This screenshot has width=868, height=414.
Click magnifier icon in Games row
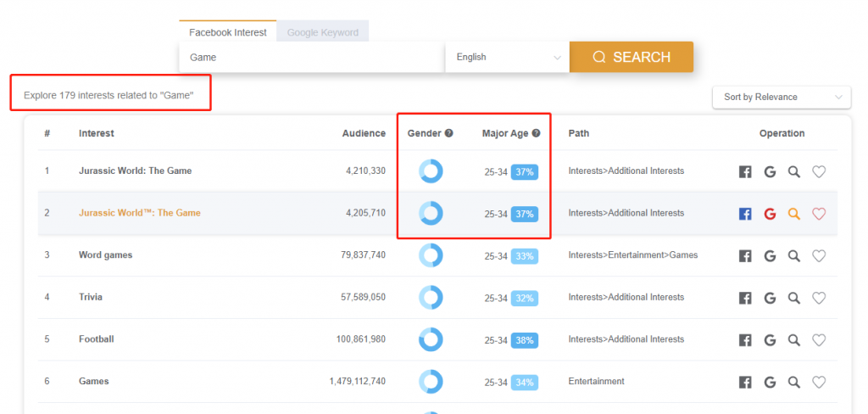click(794, 383)
